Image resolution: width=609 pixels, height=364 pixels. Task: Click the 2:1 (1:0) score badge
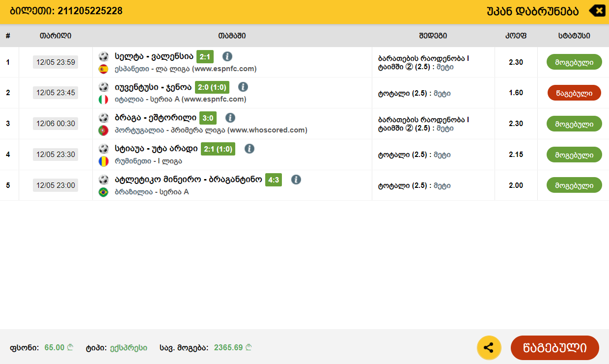coord(218,149)
